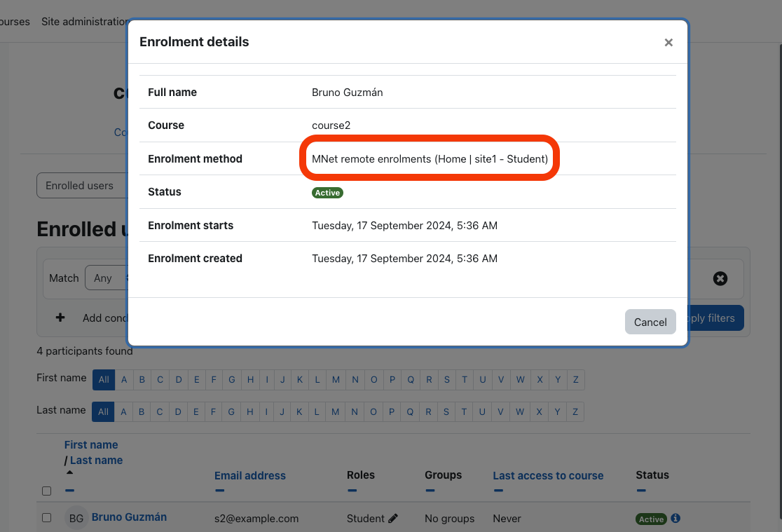The width and height of the screenshot is (782, 532).
Task: Tick the checkbox for Bruno Guzmán's row
Action: coord(46,517)
